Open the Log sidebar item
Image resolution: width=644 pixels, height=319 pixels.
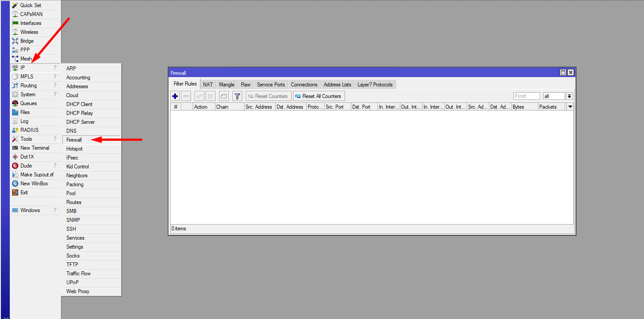[x=36, y=121]
